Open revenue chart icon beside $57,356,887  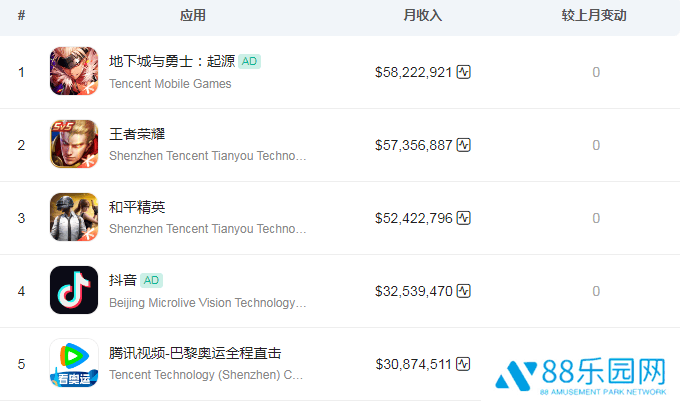pos(464,145)
